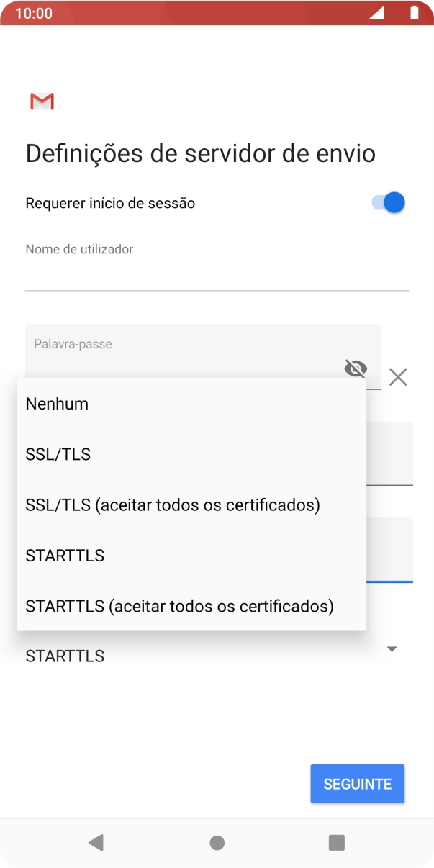This screenshot has height=868, width=434.
Task: Click the X to clear the field
Action: click(398, 376)
